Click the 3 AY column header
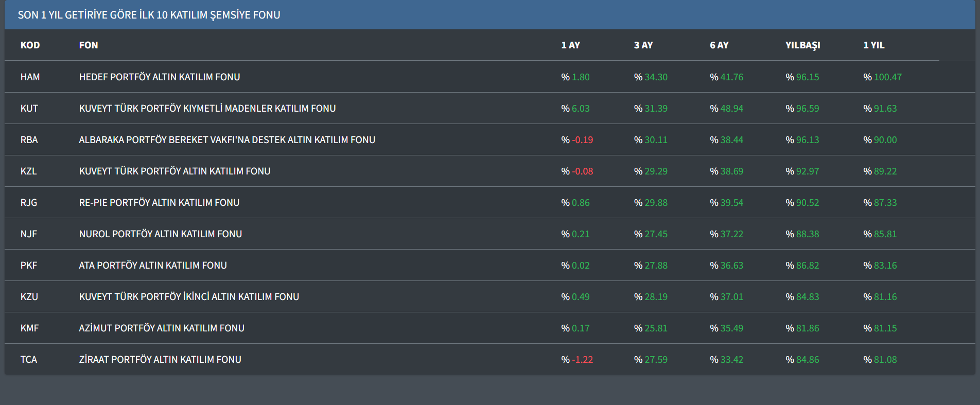Image resolution: width=980 pixels, height=405 pixels. [643, 45]
